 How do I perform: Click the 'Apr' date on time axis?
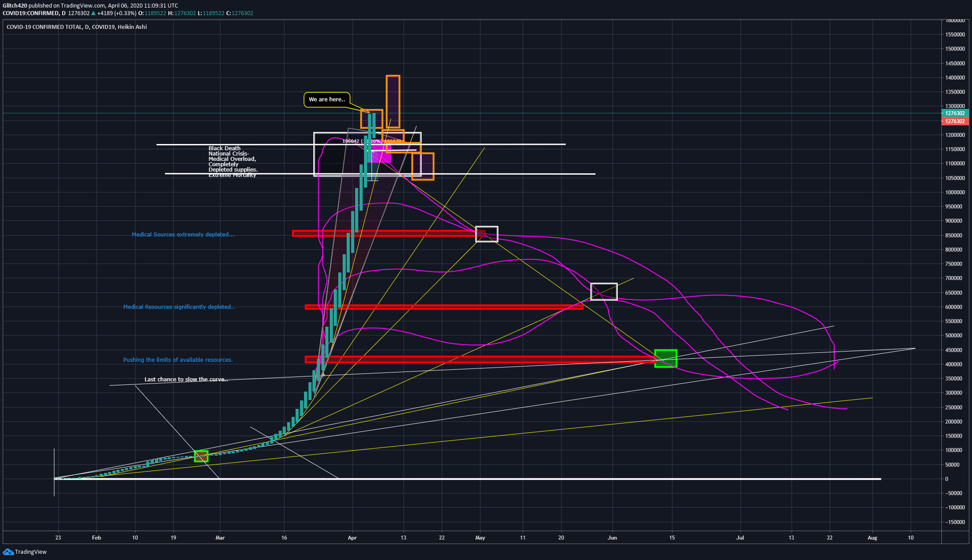(x=352, y=538)
